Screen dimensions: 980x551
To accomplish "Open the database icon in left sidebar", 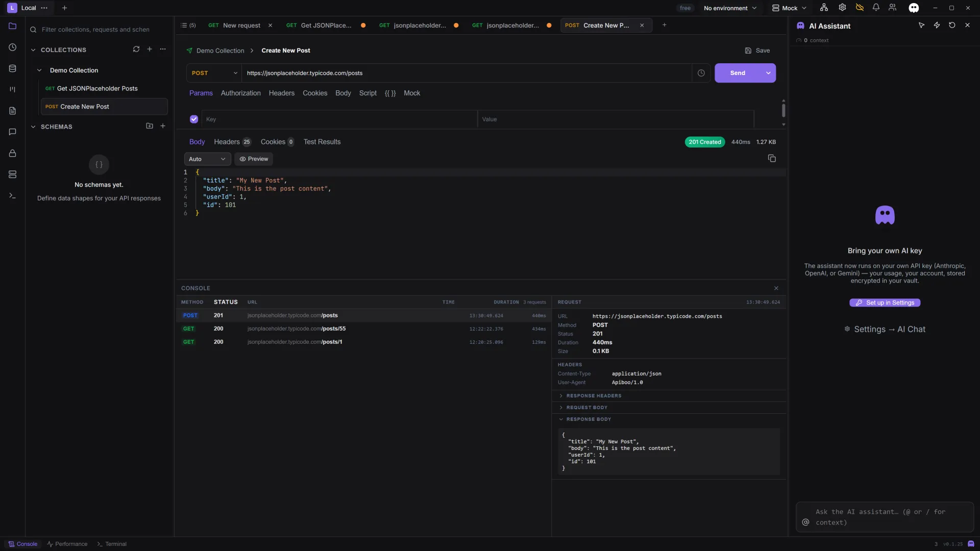I will click(13, 69).
